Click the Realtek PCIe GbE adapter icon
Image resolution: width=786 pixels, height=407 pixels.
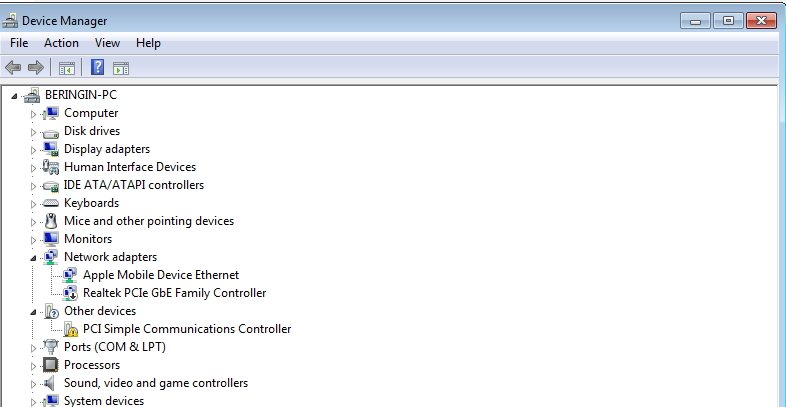(x=70, y=293)
